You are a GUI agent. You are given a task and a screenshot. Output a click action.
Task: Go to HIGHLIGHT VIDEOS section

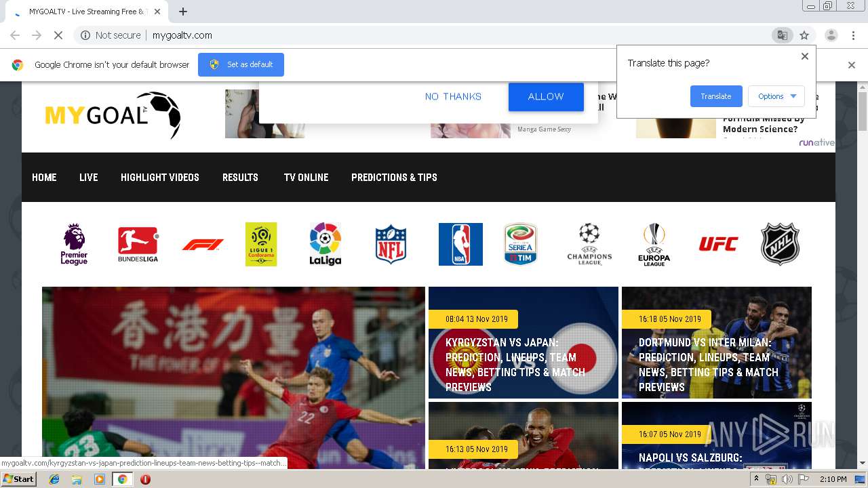[160, 178]
